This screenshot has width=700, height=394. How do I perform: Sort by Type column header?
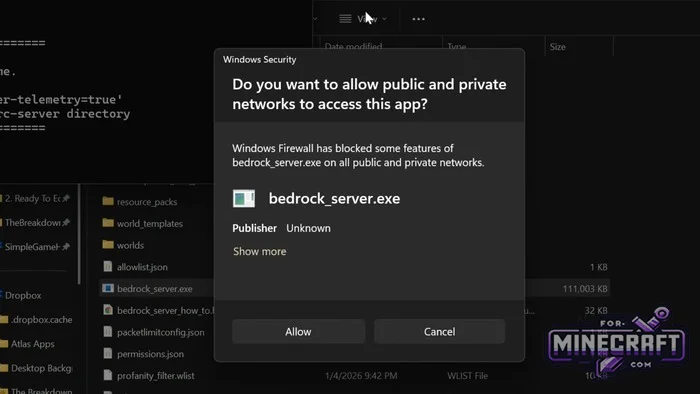point(457,46)
